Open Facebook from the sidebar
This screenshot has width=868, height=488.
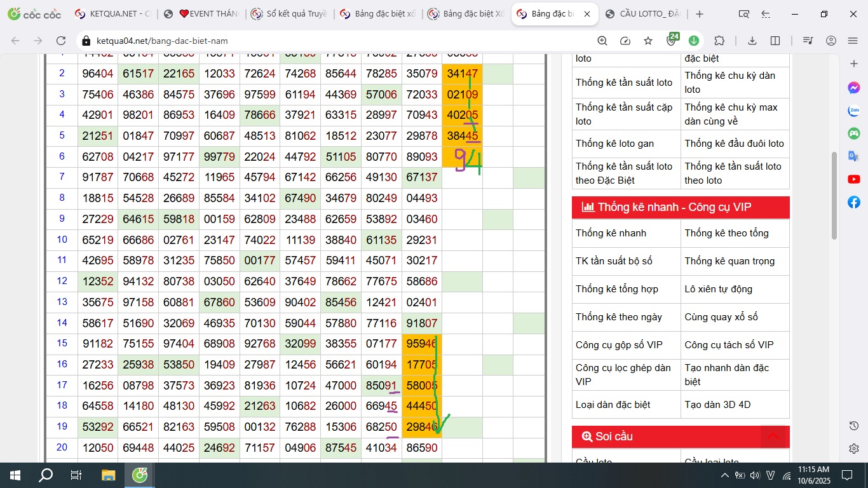click(854, 202)
